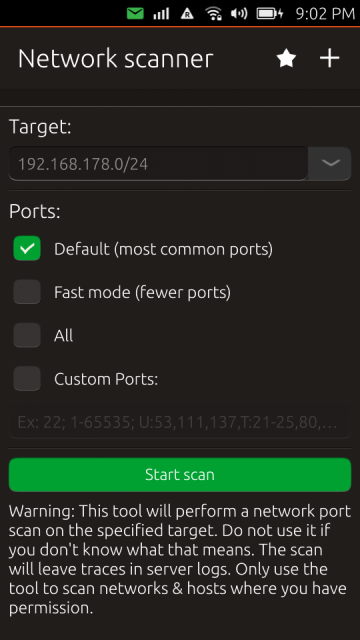Open the clock showing 9:02 PM
The height and width of the screenshot is (640, 360).
point(325,14)
